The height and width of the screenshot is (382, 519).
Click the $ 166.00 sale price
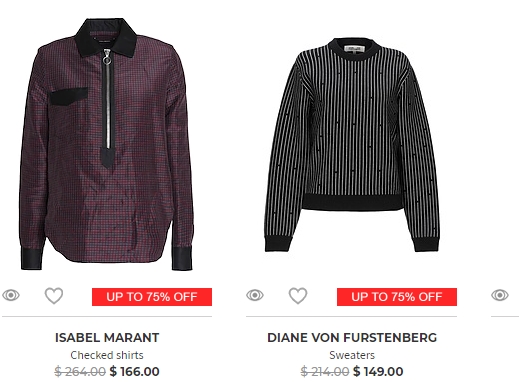tap(135, 371)
